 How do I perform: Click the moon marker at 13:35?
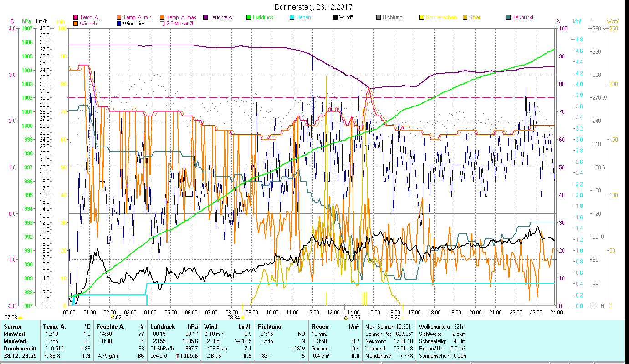coord(345,318)
